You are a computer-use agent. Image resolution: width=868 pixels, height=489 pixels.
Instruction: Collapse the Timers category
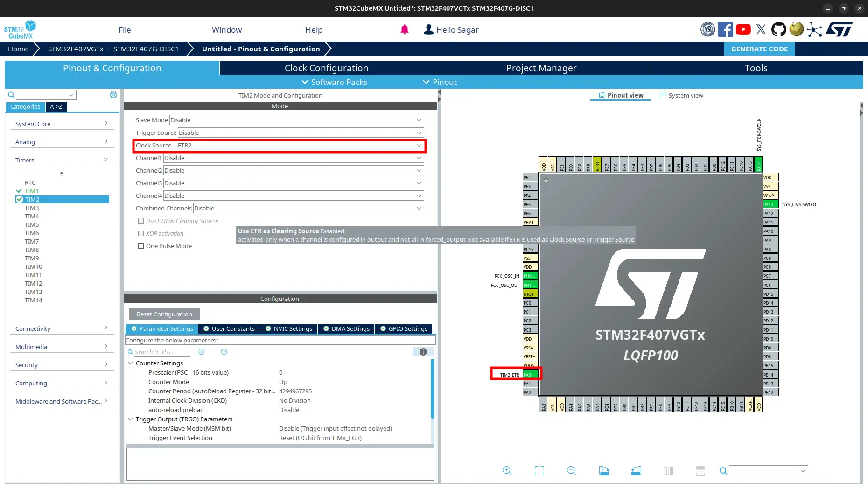62,160
